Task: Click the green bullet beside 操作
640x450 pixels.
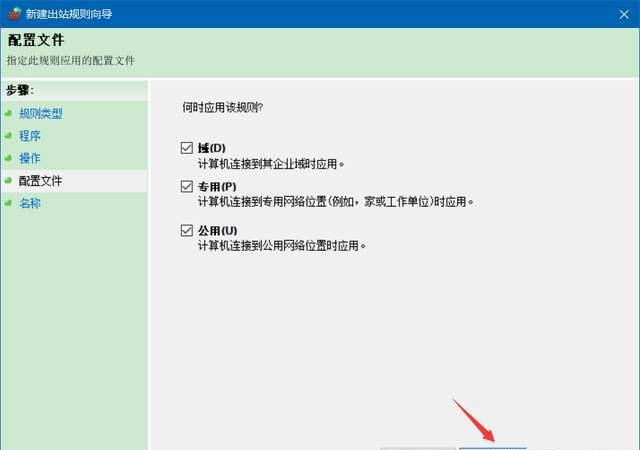Action: (x=8, y=158)
